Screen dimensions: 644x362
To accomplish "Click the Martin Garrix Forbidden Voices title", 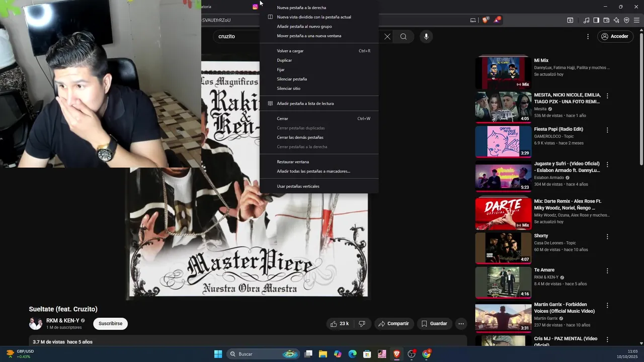I will click(566, 308).
